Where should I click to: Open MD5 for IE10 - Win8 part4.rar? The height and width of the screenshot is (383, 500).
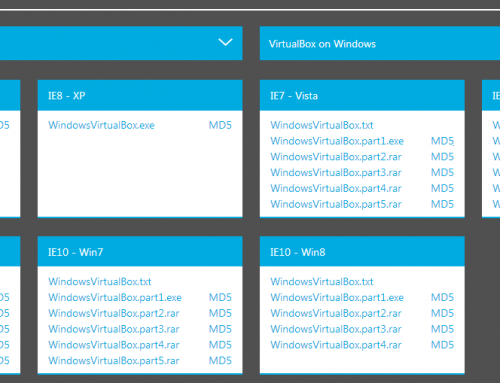click(442, 345)
